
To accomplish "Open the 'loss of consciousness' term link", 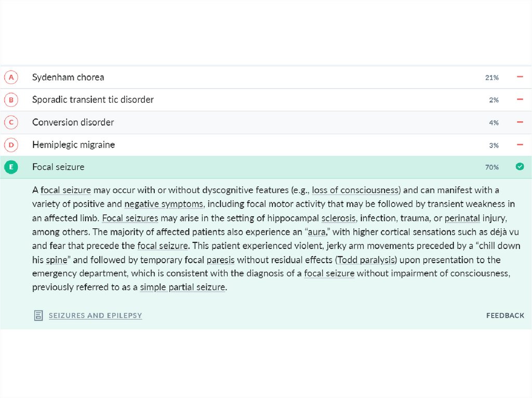I will (x=356, y=190).
